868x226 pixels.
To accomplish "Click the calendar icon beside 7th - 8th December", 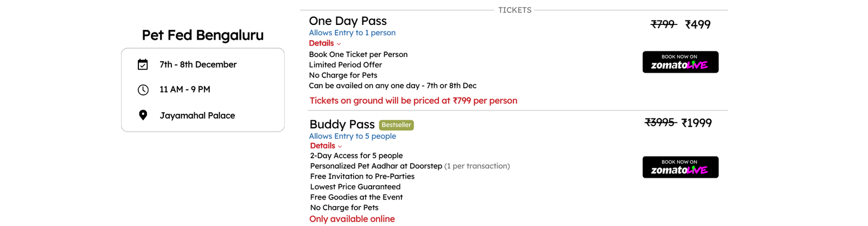I will click(x=143, y=64).
